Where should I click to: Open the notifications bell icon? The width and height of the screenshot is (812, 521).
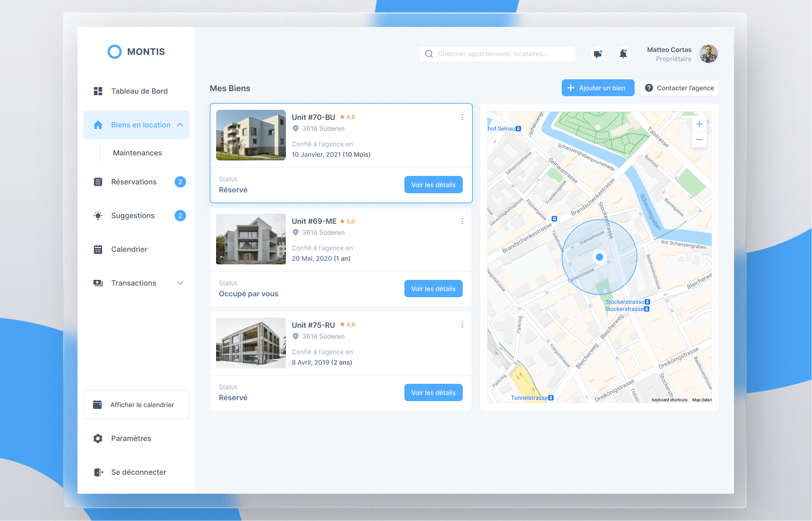[623, 54]
